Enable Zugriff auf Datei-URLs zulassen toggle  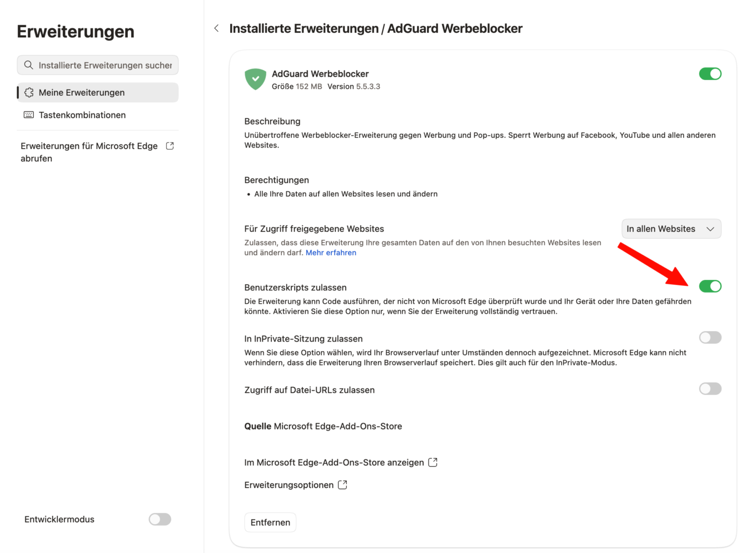click(x=710, y=388)
